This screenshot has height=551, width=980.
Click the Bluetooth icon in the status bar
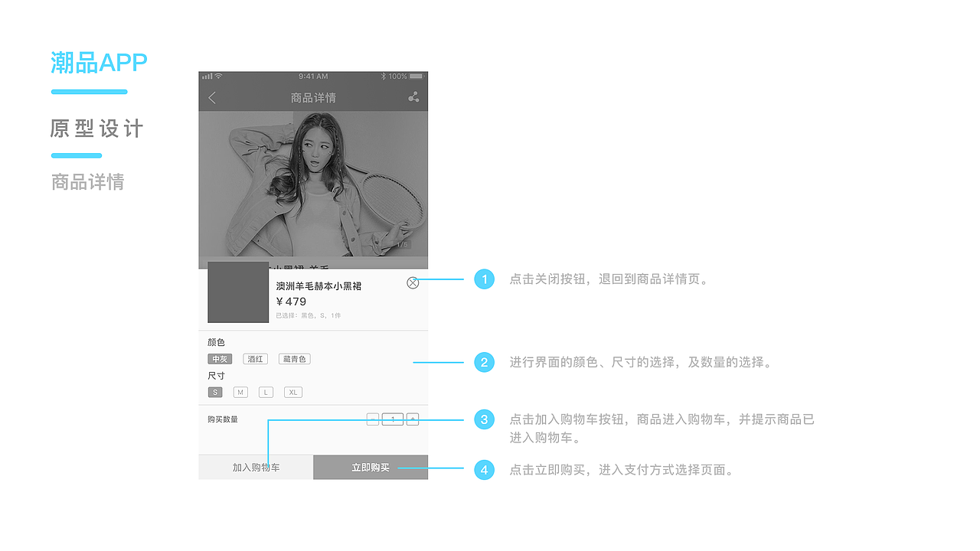[x=384, y=77]
